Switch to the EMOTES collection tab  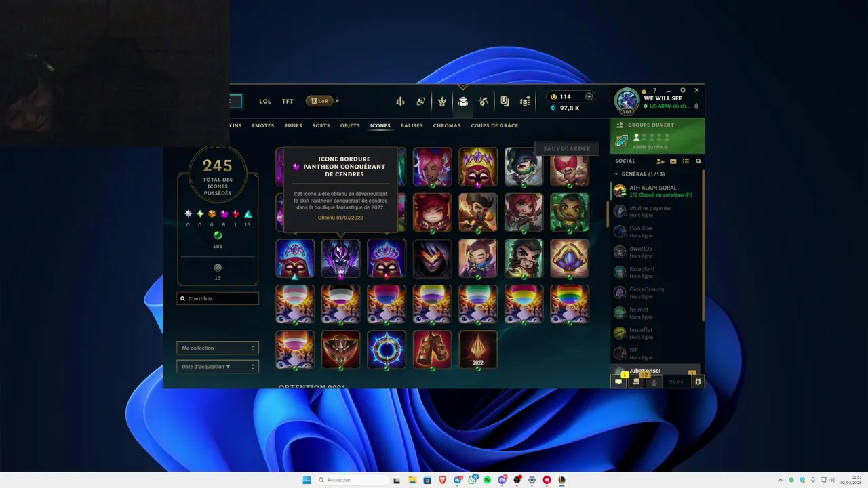263,125
